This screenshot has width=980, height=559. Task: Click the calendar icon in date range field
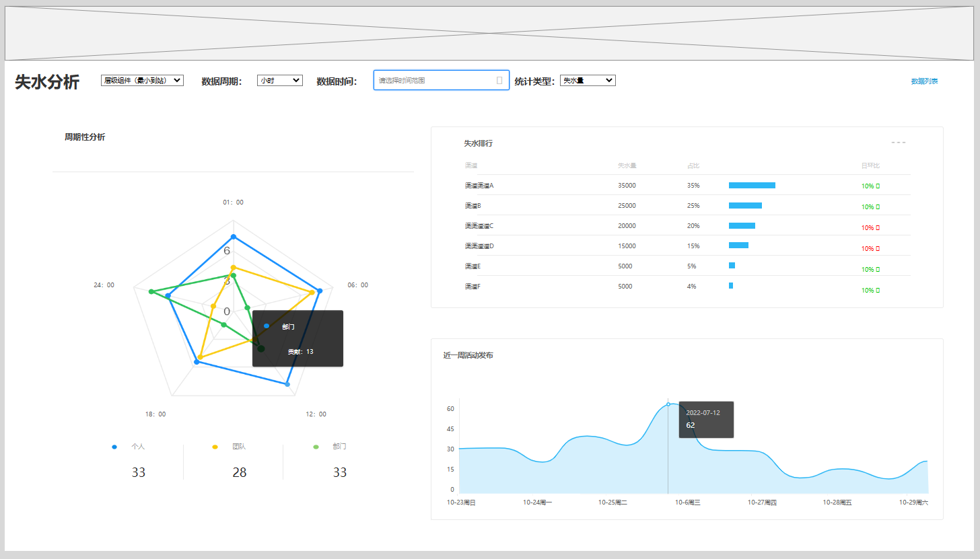499,80
